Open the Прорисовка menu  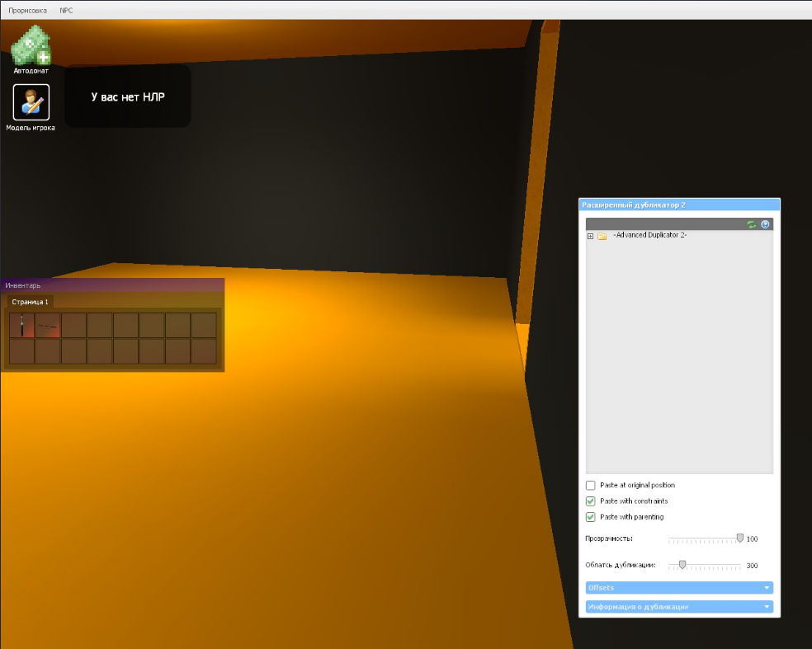pos(27,10)
